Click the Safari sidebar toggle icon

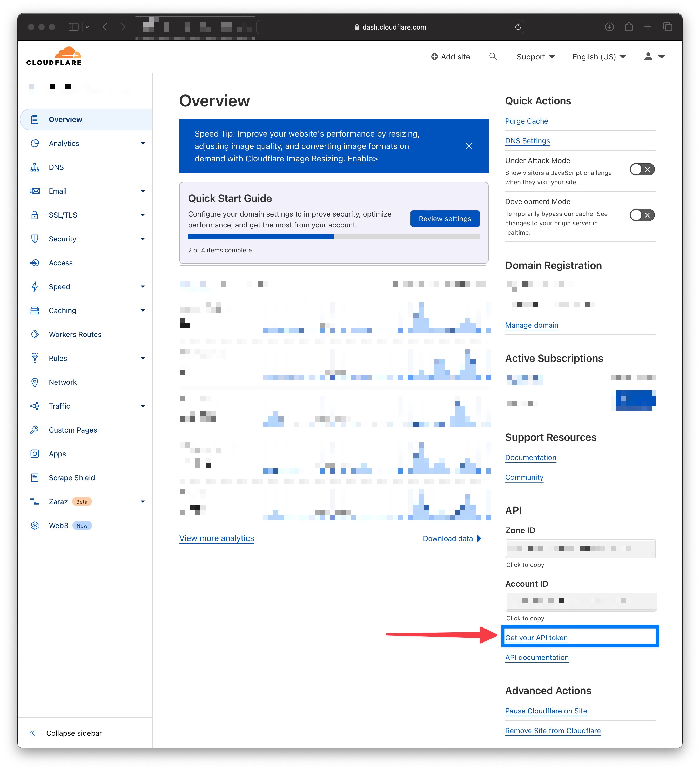(x=73, y=27)
